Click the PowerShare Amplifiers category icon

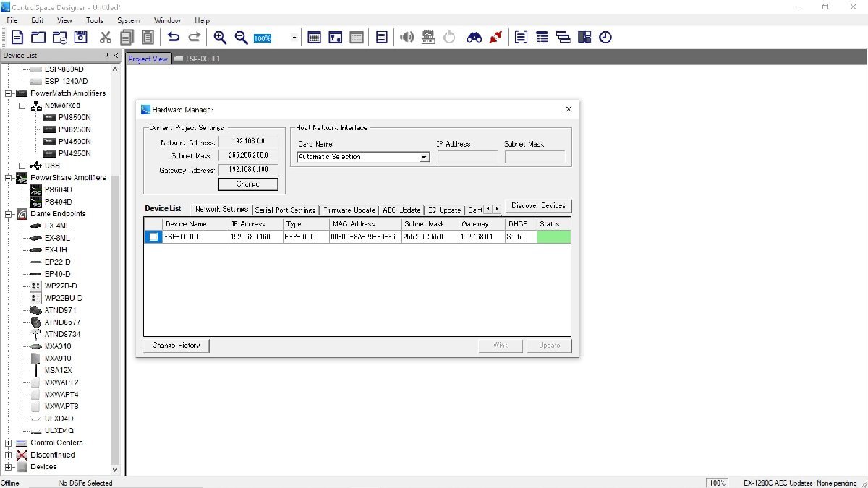[x=22, y=178]
